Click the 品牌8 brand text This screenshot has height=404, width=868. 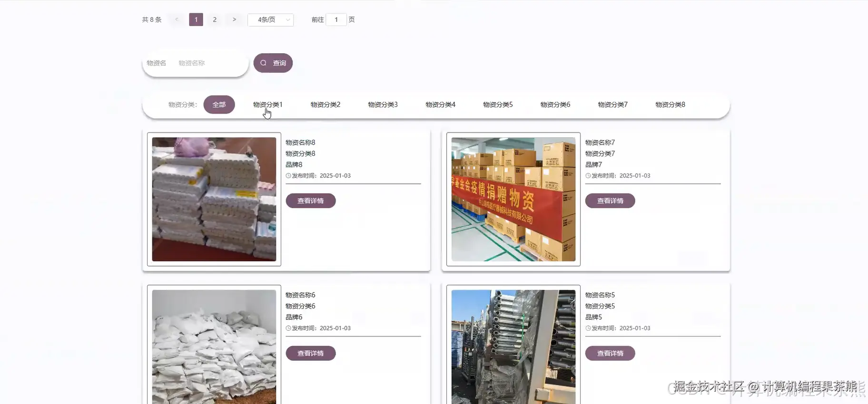294,164
